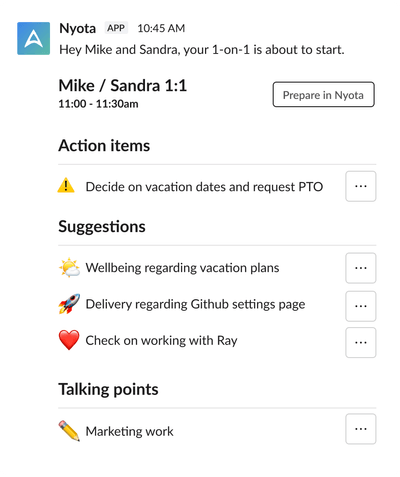Click the yellow warning triangle icon

[66, 185]
